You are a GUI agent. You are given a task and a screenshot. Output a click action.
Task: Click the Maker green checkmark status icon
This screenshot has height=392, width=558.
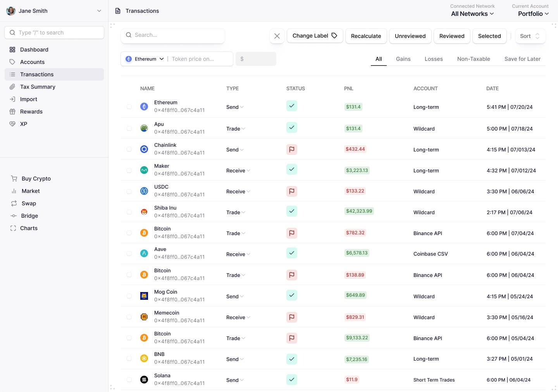[x=292, y=170]
